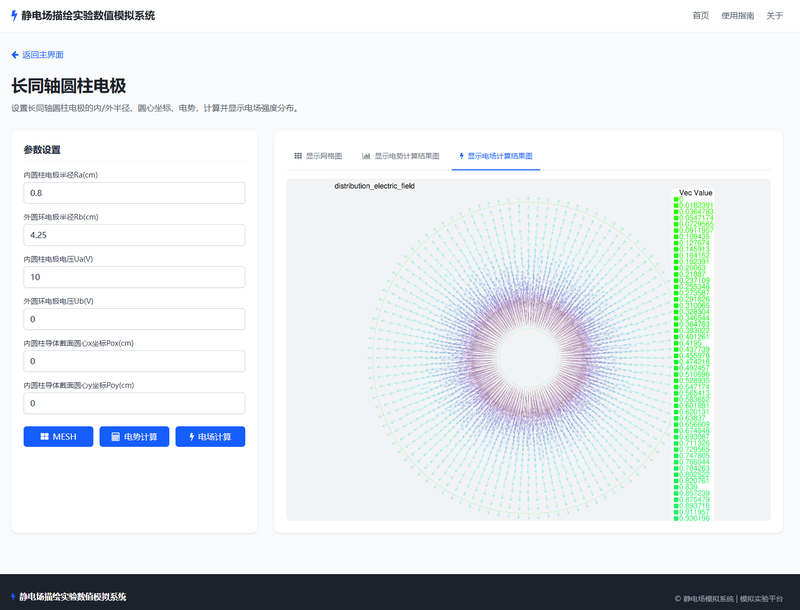Focus the outer voltage Ub input field
Viewport: 800px width, 610px height.
(134, 319)
